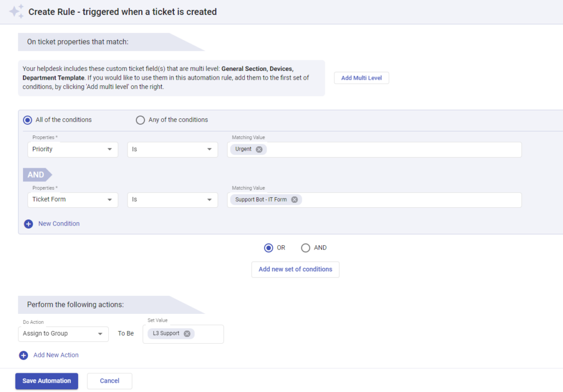563x392 pixels.
Task: Choose the AND radio between condition sets
Action: click(x=306, y=247)
